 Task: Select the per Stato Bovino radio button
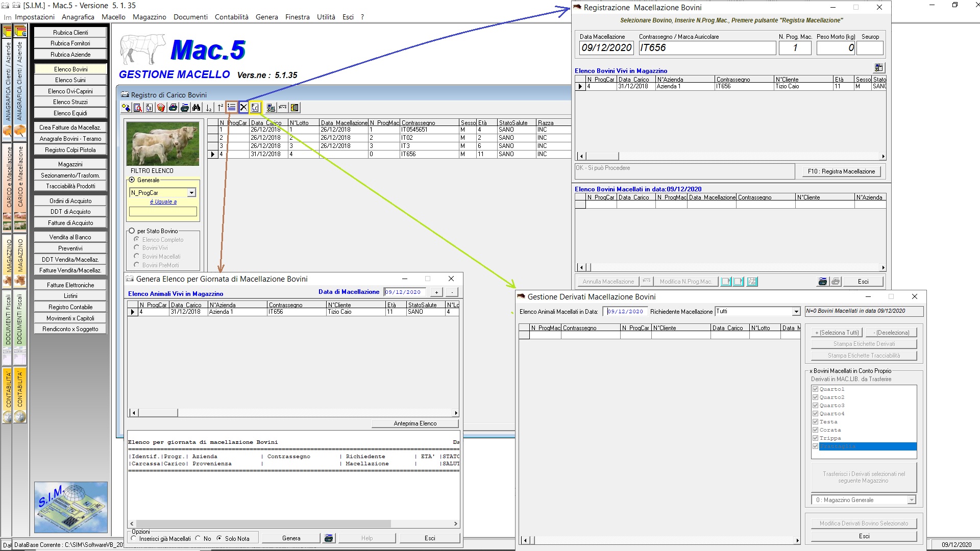click(132, 231)
